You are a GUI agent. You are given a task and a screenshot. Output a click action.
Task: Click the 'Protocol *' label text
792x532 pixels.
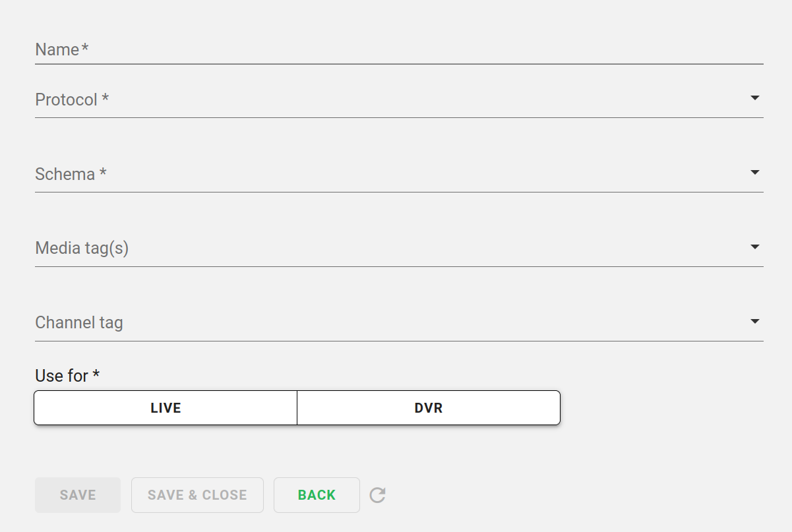click(x=72, y=100)
